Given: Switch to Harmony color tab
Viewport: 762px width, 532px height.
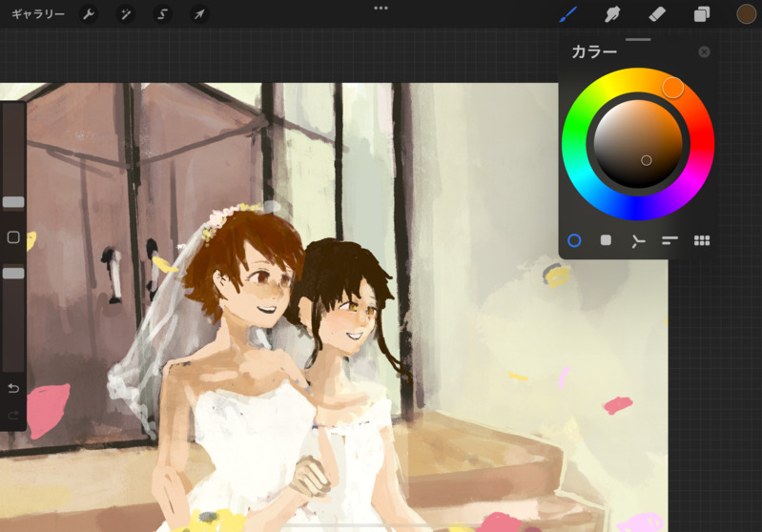Looking at the screenshot, I should [x=638, y=241].
